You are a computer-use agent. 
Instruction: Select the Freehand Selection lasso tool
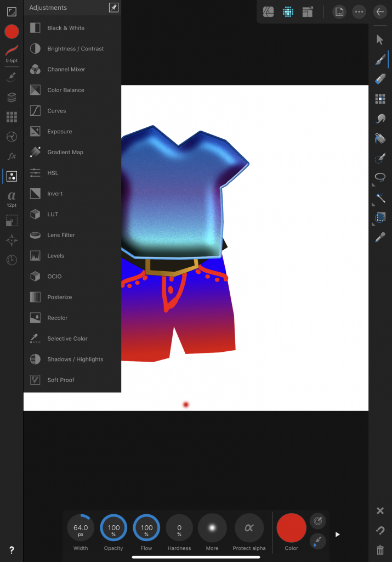coord(380,177)
